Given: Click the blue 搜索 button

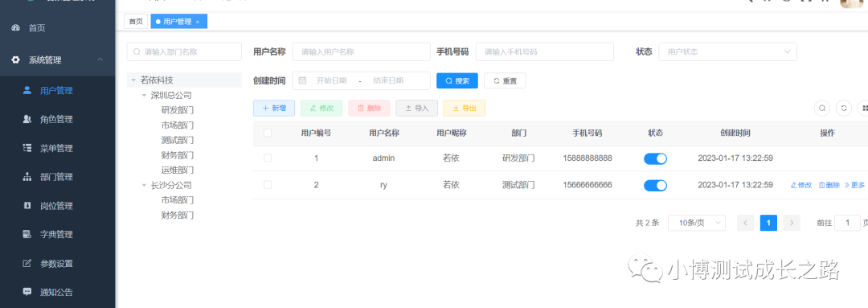Looking at the screenshot, I should [x=457, y=80].
